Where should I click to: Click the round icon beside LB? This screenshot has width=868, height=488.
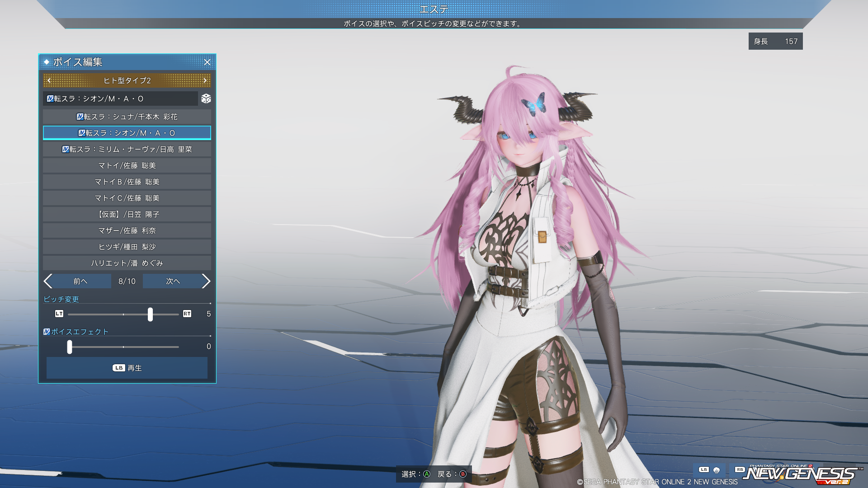pos(717,470)
